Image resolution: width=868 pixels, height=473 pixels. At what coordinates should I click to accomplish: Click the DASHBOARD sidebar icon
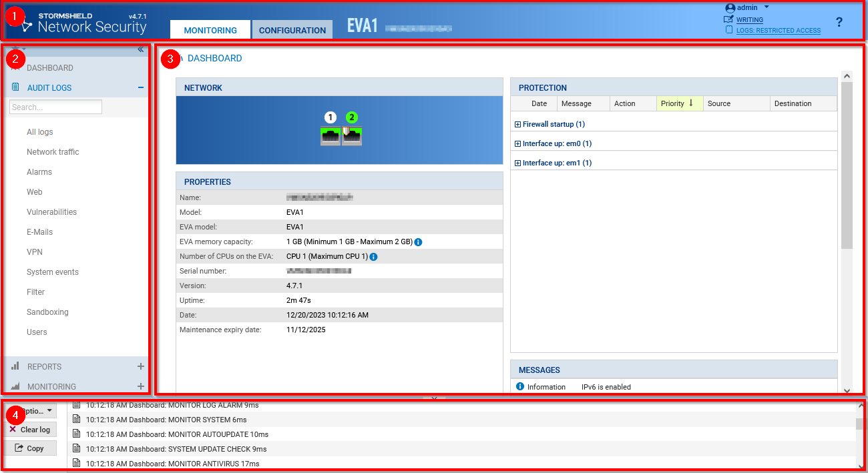(15, 67)
